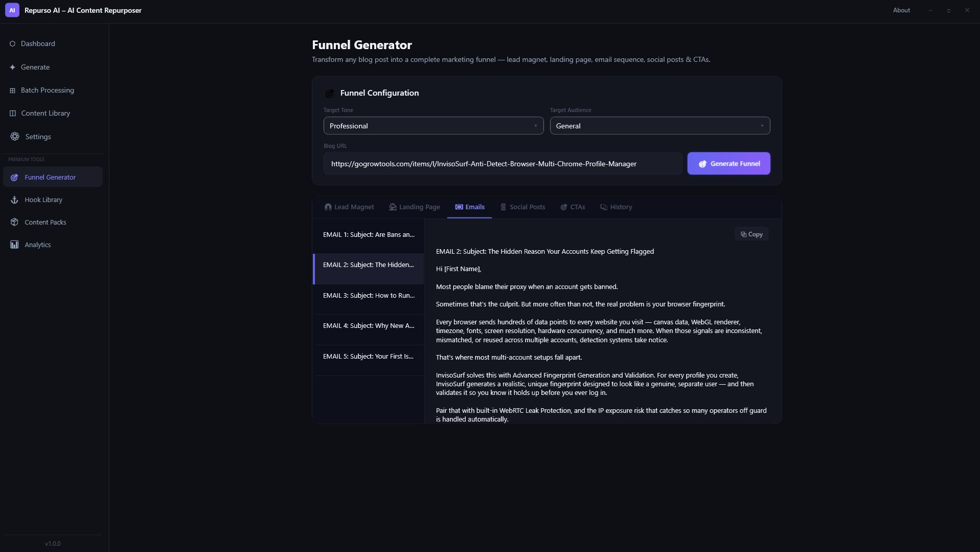Switch to the Landing Page tab
The height and width of the screenshot is (552, 980).
pyautogui.click(x=415, y=207)
